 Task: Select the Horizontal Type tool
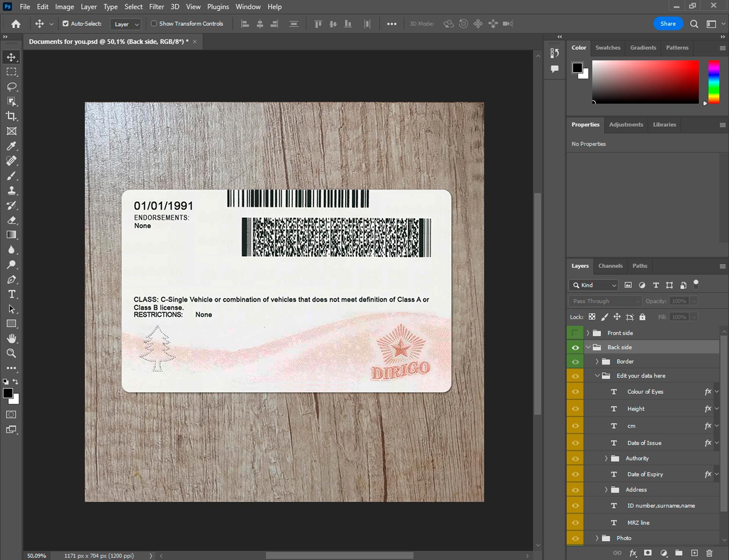tap(12, 294)
